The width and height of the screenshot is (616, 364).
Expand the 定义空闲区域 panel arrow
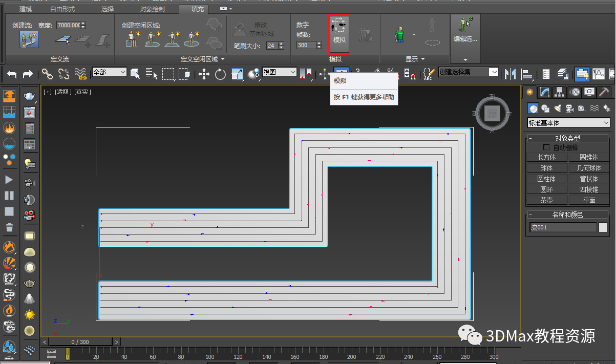pos(223,59)
